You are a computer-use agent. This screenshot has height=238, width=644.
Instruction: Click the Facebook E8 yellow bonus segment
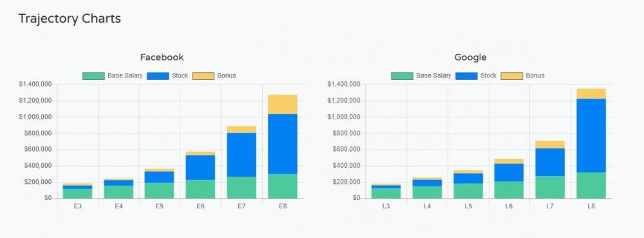coord(283,104)
